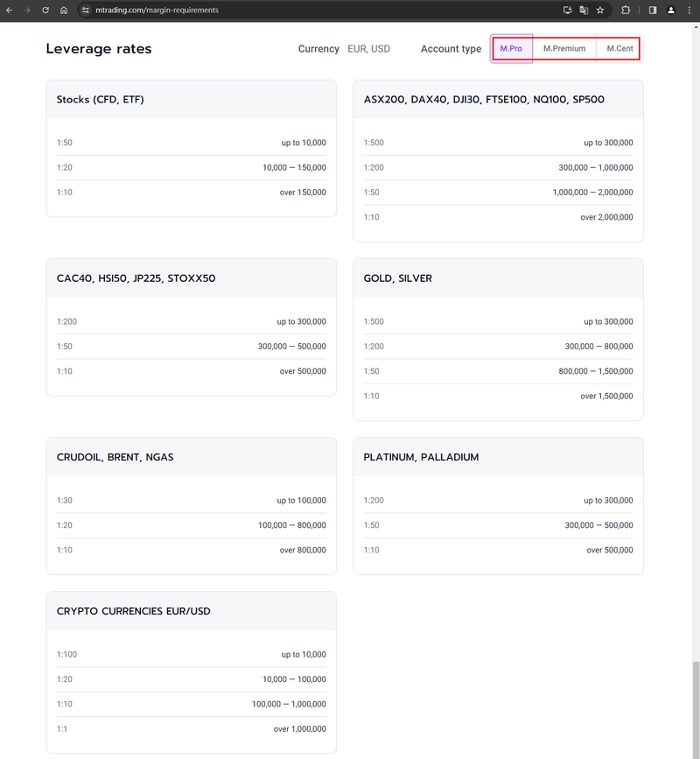The width and height of the screenshot is (700, 759).
Task: Switch to M.Premium account type
Action: click(564, 48)
